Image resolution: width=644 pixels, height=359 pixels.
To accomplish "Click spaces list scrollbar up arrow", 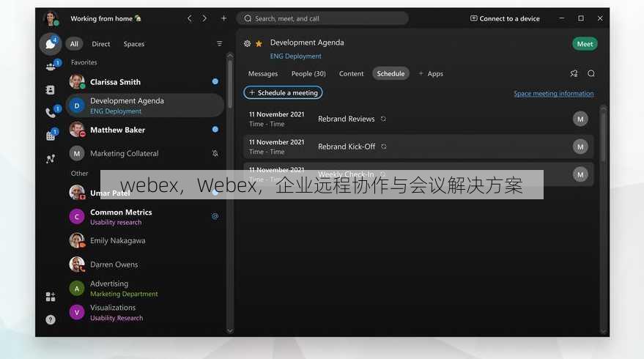I will click(230, 56).
